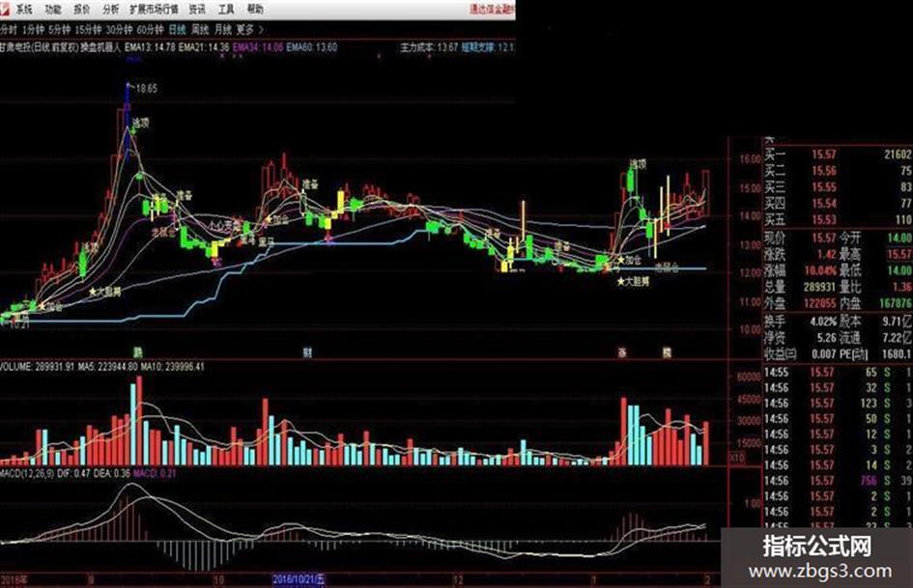This screenshot has height=588, width=913.
Task: Select the 2016/10/21/五 date marker
Action: pyautogui.click(x=300, y=580)
